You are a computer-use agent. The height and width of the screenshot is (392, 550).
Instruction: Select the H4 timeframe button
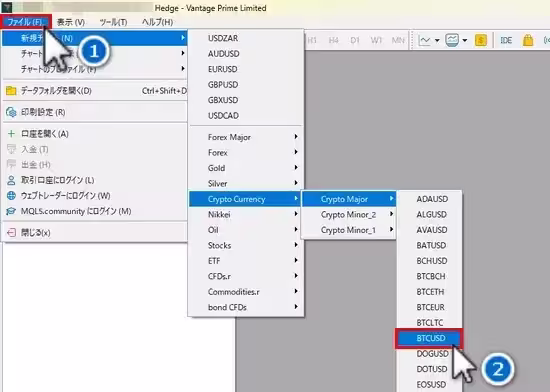[333, 40]
